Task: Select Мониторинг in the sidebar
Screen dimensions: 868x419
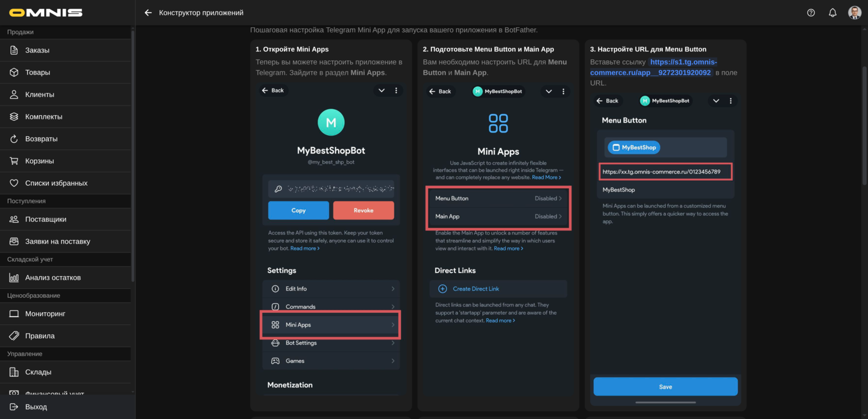Action: pos(45,314)
